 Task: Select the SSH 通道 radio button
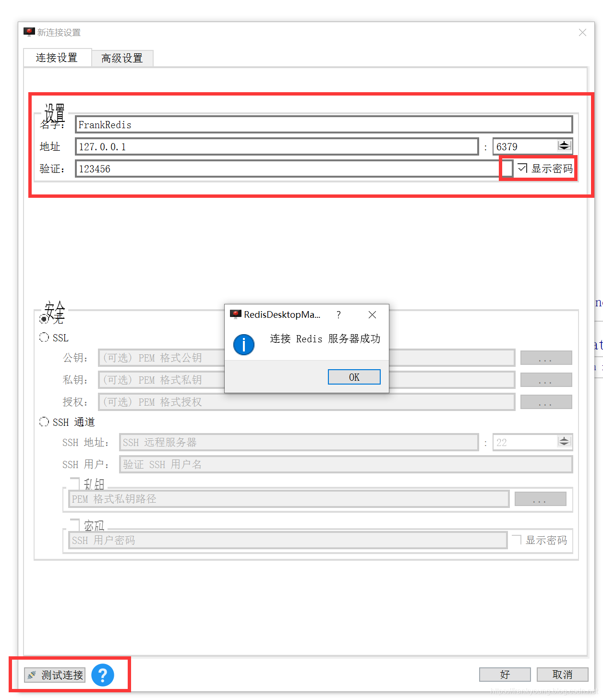tap(44, 422)
